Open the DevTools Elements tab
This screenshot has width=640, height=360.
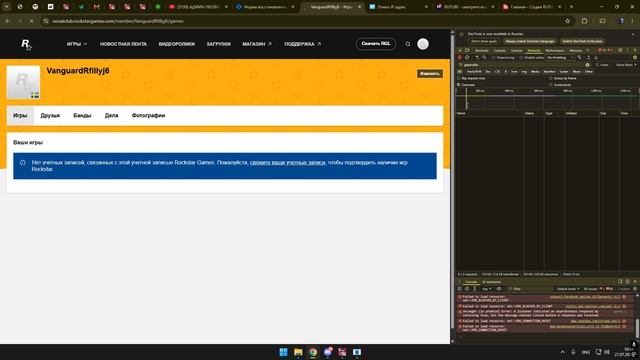click(482, 51)
